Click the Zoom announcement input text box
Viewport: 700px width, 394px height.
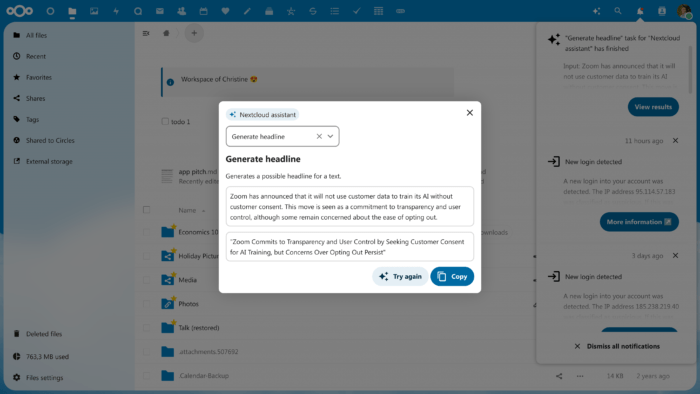tap(350, 207)
